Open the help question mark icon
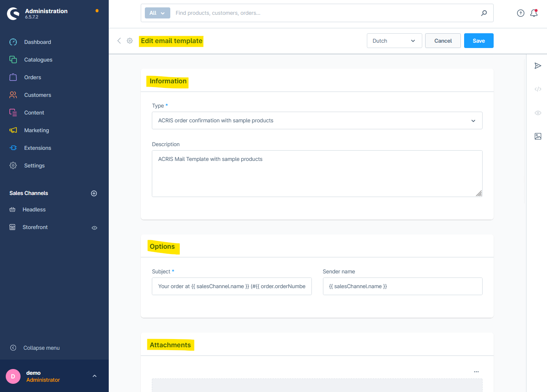Screen dimensions: 547x392 click(521, 13)
